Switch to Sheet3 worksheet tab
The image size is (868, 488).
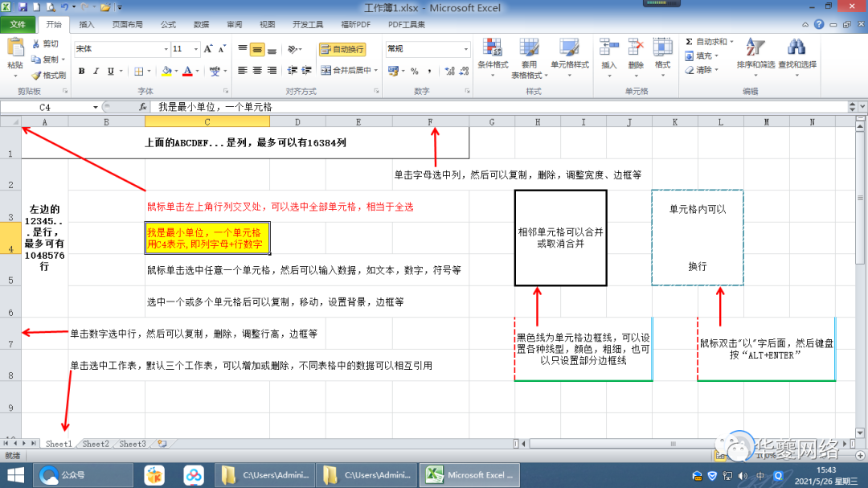[133, 444]
